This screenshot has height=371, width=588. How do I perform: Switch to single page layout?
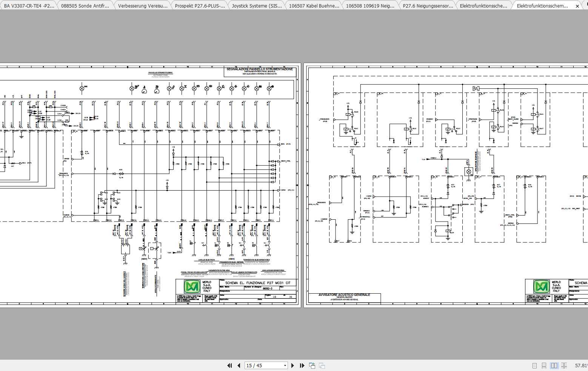pos(534,365)
